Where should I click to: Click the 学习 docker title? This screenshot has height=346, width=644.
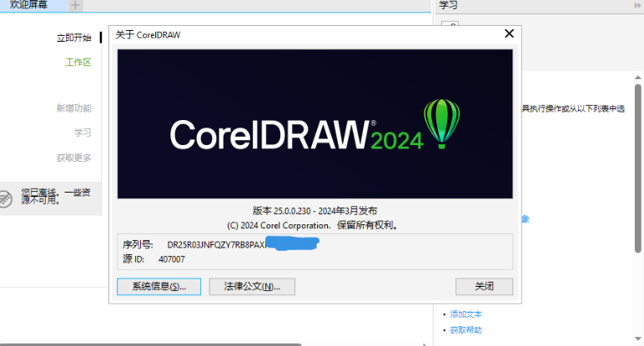click(x=448, y=5)
